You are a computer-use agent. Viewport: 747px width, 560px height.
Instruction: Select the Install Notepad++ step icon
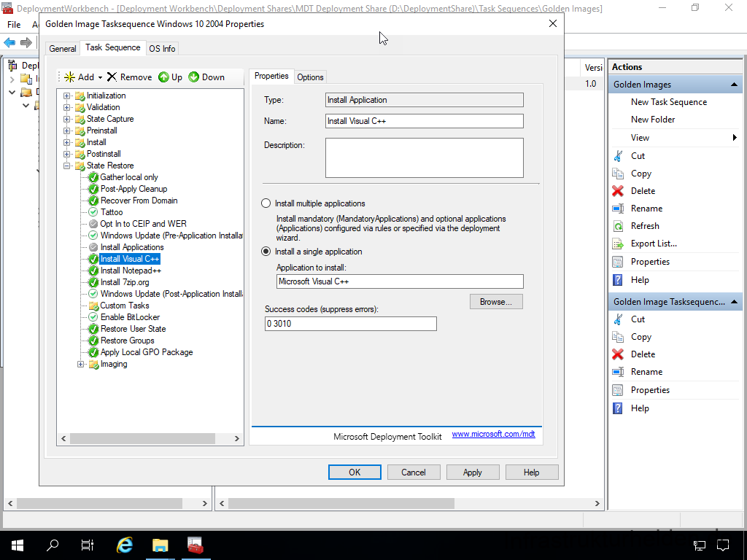(93, 271)
